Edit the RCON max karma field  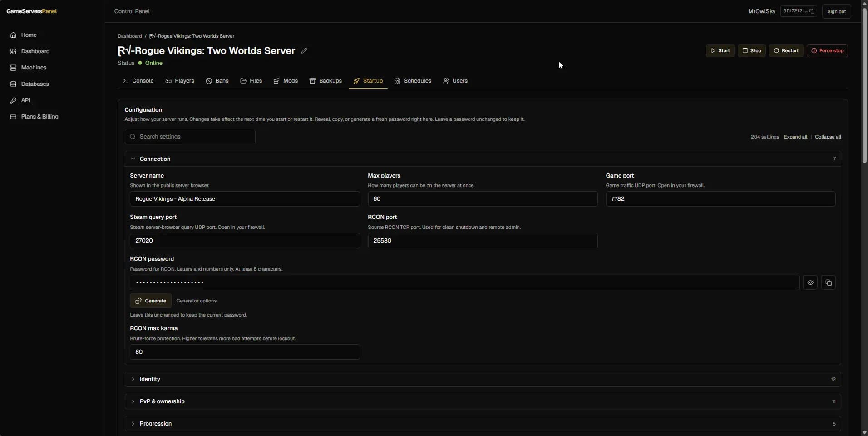point(245,352)
